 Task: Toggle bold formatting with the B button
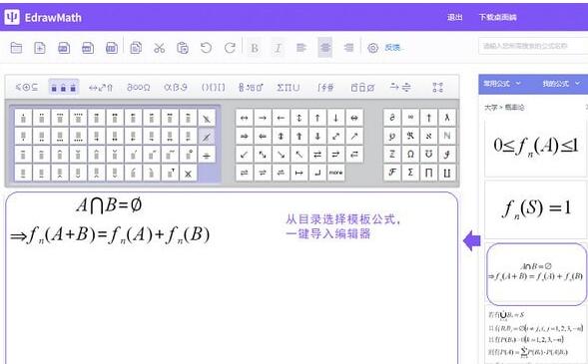[x=255, y=48]
